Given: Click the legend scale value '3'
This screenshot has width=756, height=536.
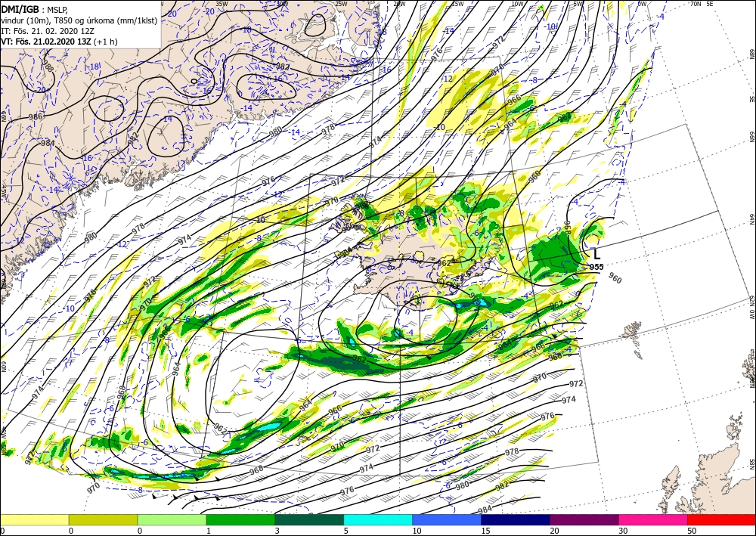Looking at the screenshot, I should click(x=277, y=531).
